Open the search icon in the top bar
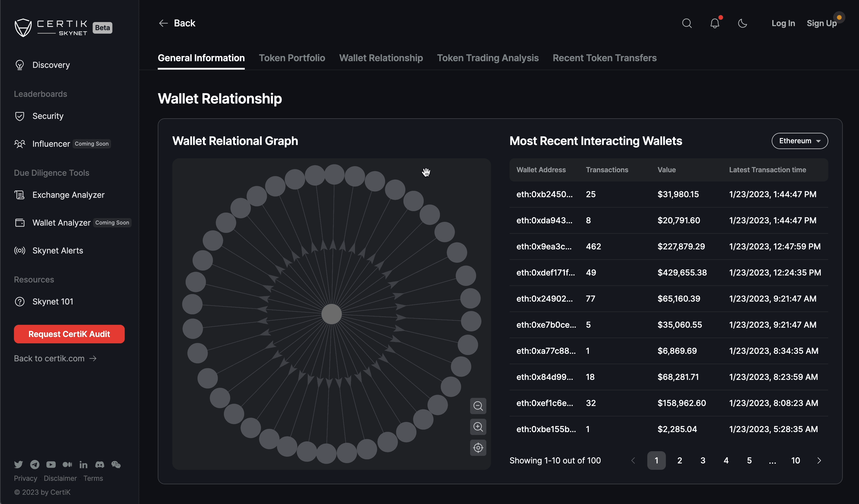 point(687,23)
